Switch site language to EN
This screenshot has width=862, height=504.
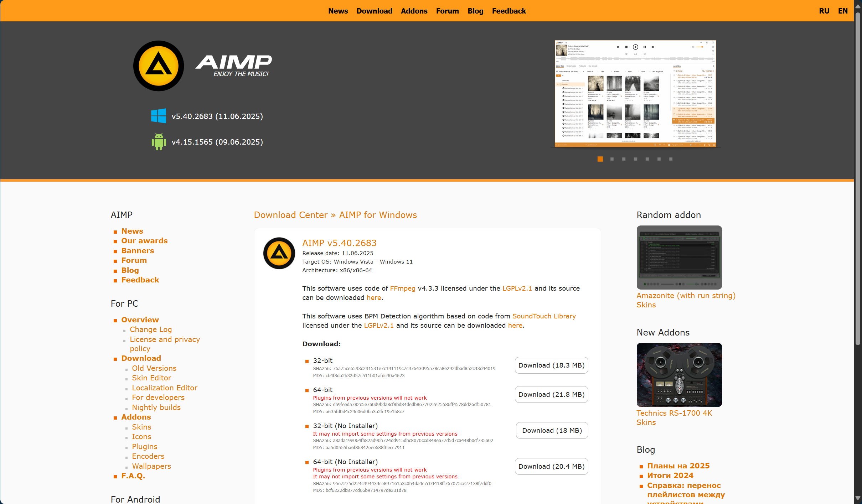pos(843,11)
